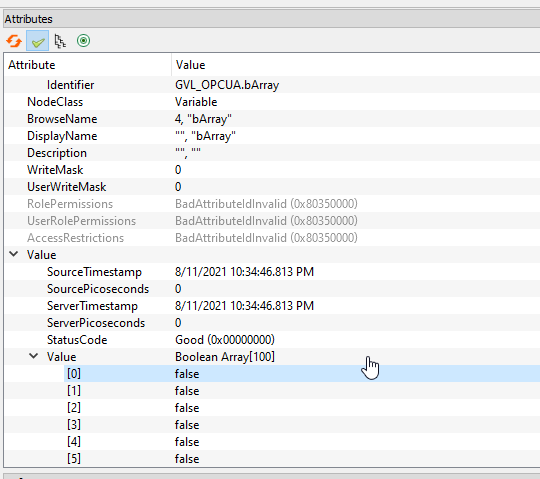Click the false value of element [2]
The image size is (540, 479).
tap(187, 408)
